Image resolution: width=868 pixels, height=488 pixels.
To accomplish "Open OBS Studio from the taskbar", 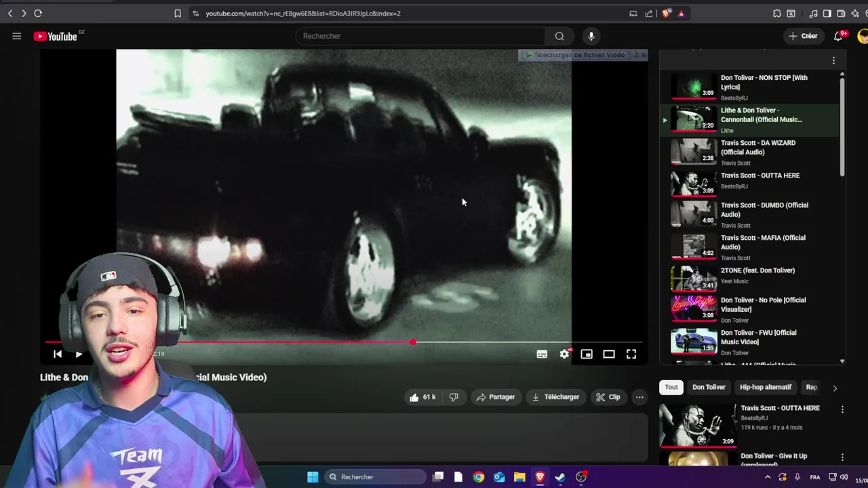I will tap(581, 477).
